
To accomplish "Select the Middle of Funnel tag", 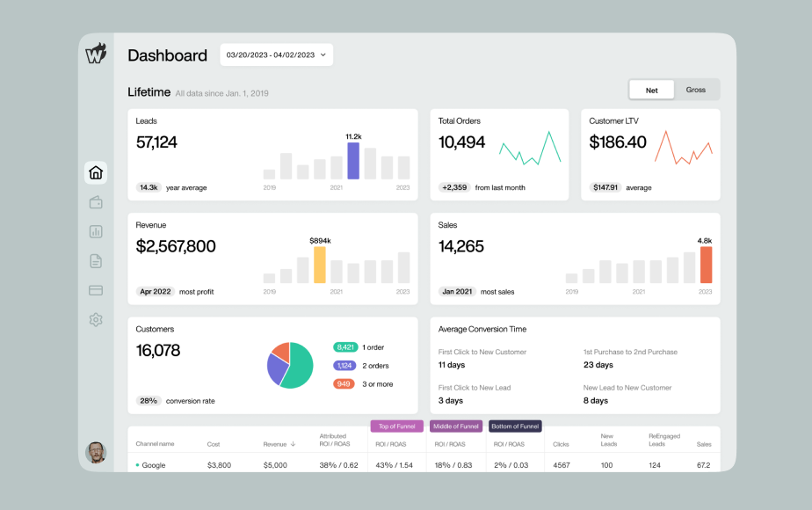I will tap(456, 426).
